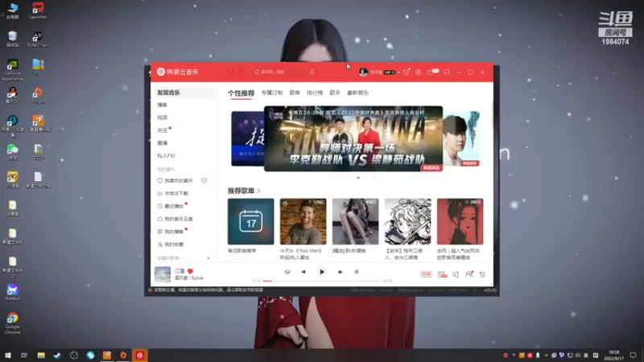Open the black-and-white swordsman playlist cover
The height and width of the screenshot is (362, 644).
point(408,222)
